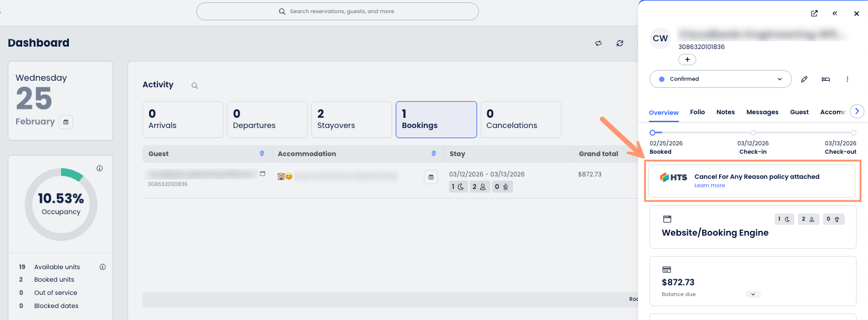868x320 pixels.
Task: Switch to the Folio tab
Action: coord(697,112)
